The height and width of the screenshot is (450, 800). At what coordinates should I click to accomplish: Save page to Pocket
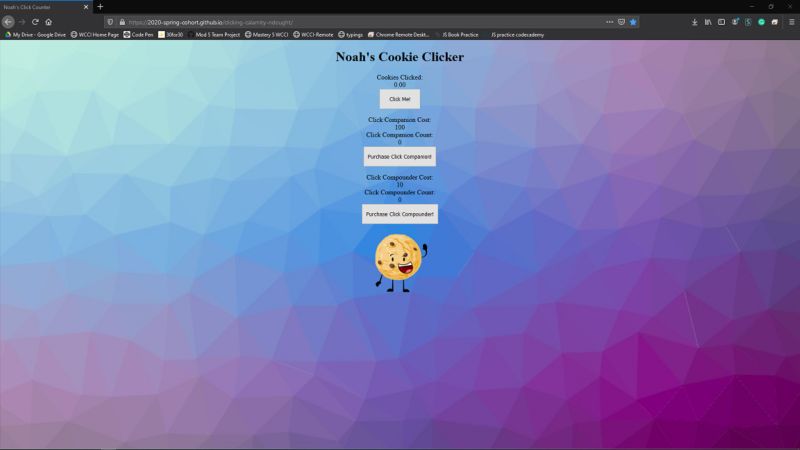click(x=621, y=22)
